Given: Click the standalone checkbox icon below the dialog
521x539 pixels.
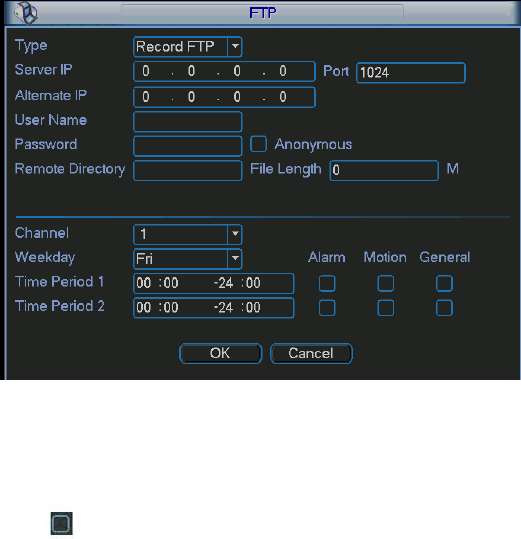Looking at the screenshot, I should (62, 524).
